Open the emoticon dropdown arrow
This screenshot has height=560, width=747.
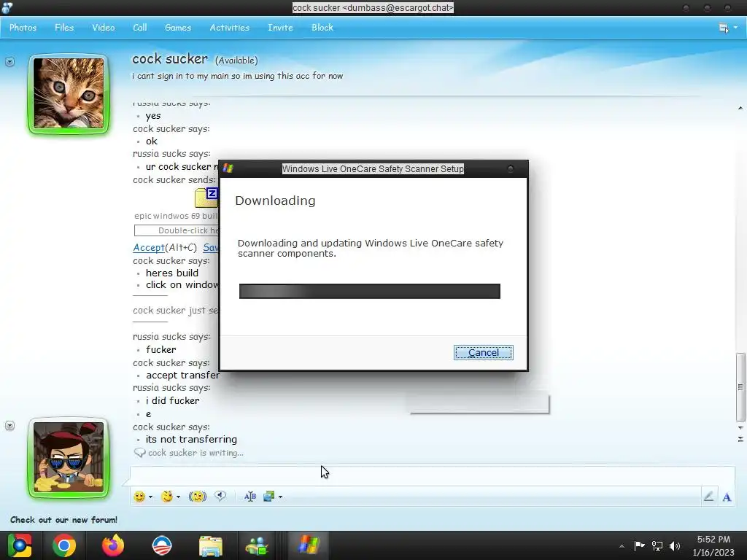[150, 497]
